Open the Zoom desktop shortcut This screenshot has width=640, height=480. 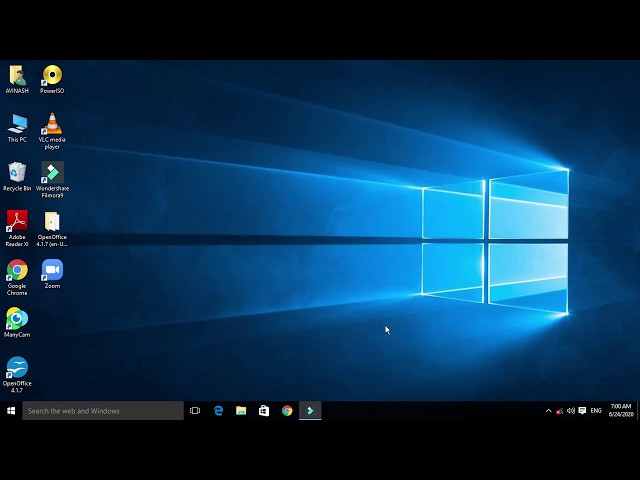click(52, 274)
